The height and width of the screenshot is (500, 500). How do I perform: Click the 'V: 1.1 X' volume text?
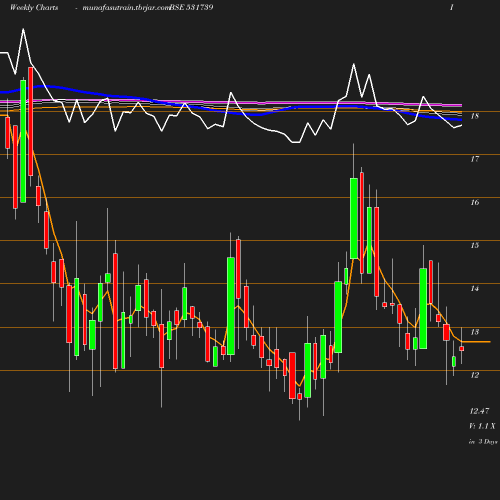(482, 426)
